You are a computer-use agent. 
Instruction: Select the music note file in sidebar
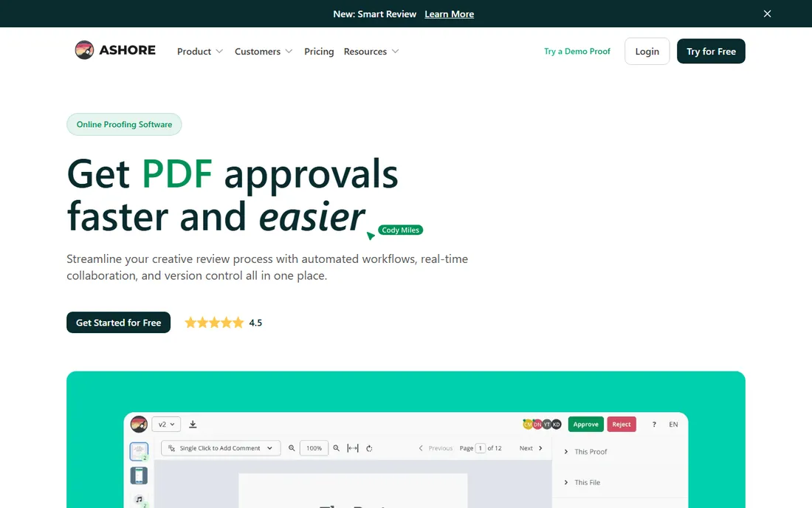click(139, 500)
